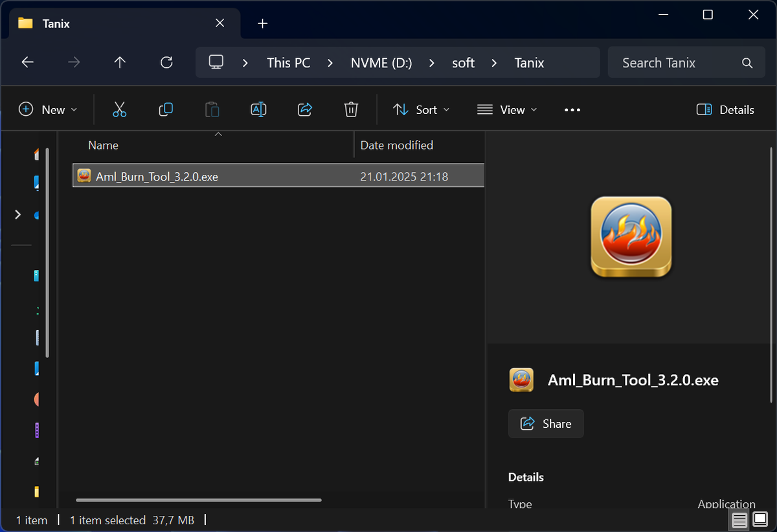Cut the selected file using the scissors icon
The image size is (777, 532).
[119, 109]
